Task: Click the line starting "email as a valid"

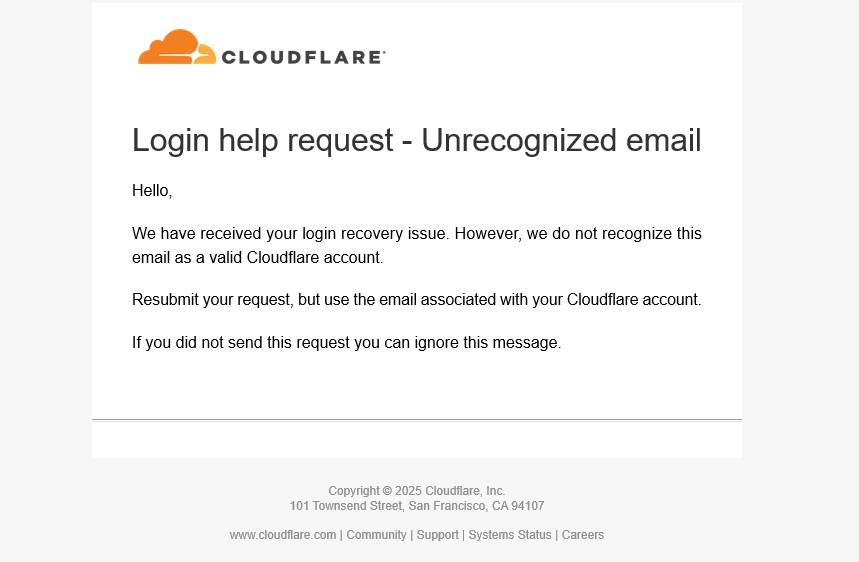Action: point(257,258)
